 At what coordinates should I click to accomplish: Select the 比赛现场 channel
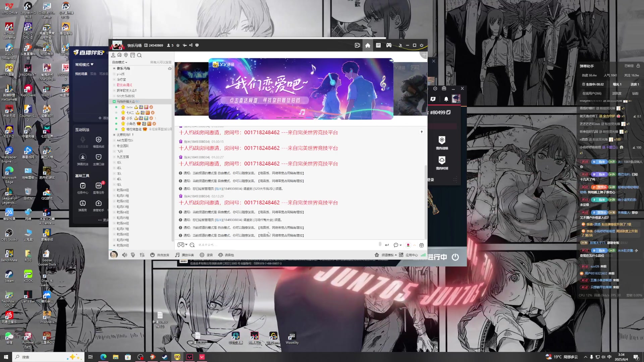125,135
